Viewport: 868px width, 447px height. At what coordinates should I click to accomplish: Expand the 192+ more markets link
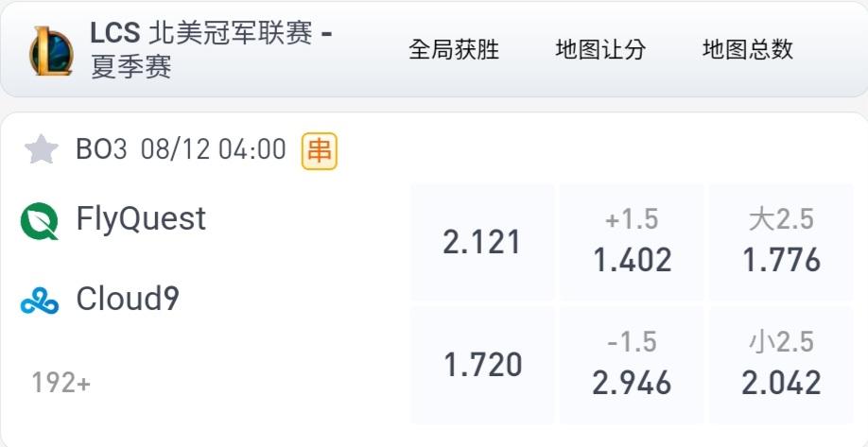tap(61, 383)
